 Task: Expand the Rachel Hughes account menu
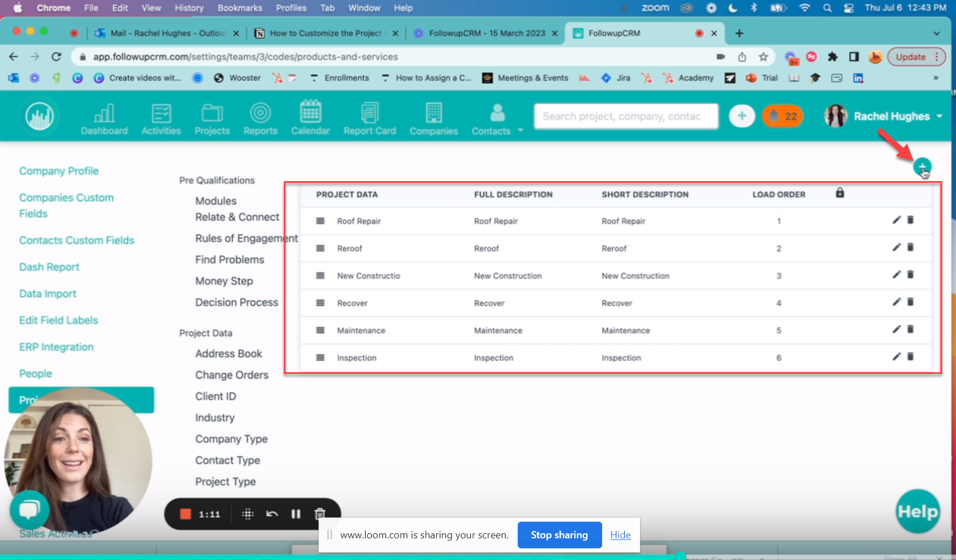click(939, 116)
